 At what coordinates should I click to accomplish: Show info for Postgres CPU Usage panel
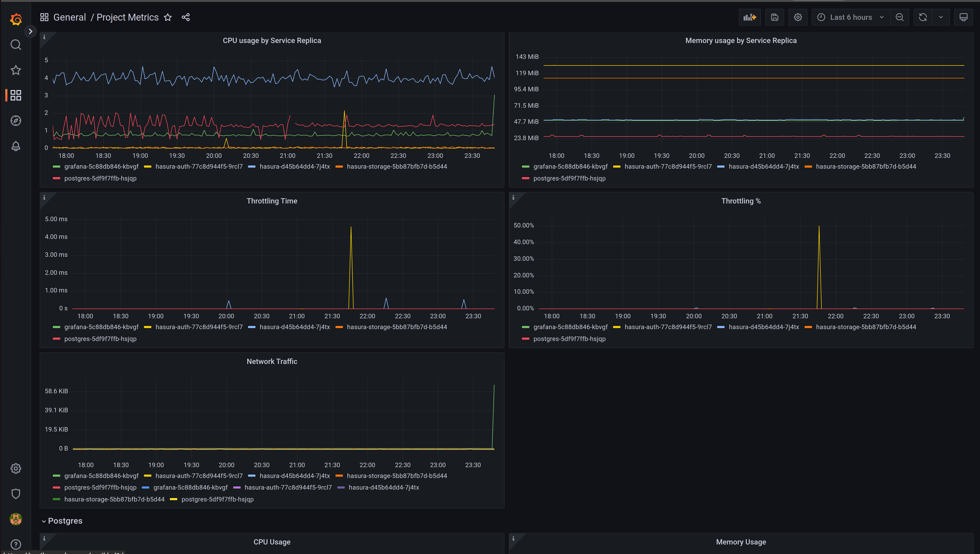pos(44,538)
